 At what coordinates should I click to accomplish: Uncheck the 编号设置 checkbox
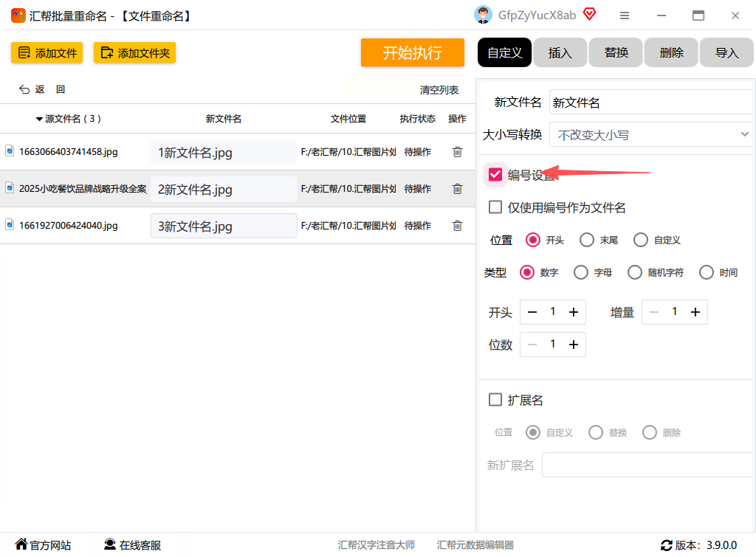click(x=495, y=175)
